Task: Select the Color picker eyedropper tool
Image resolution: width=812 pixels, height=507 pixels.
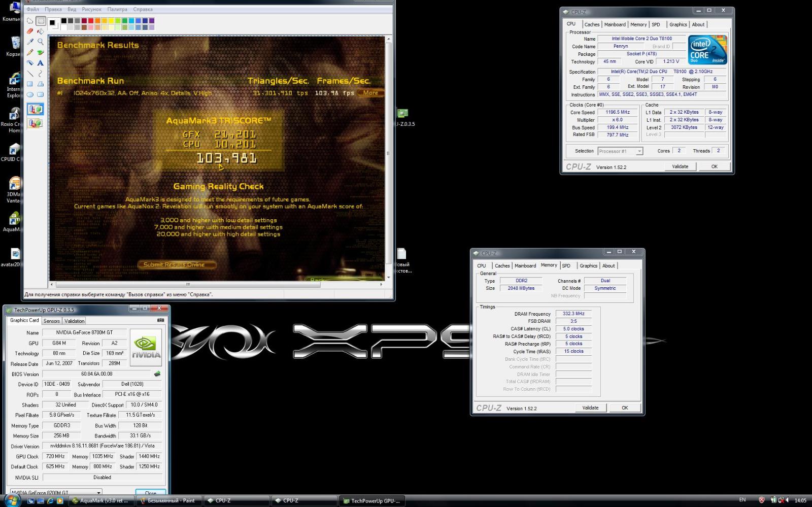Action: tap(30, 42)
